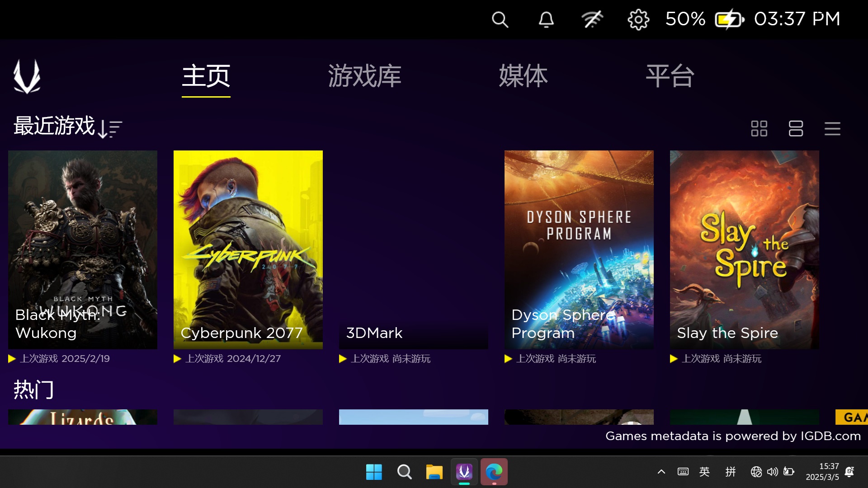Open Microsoft Edge from taskbar
The width and height of the screenshot is (868, 488).
494,472
